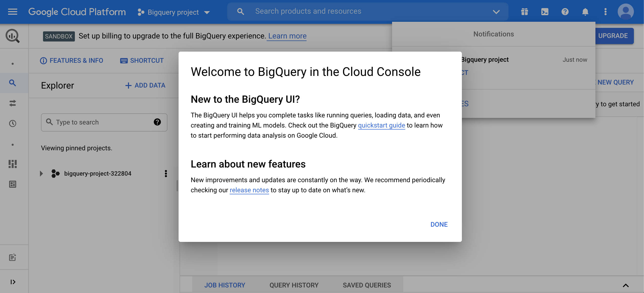The height and width of the screenshot is (293, 644).
Task: Click the 'Just now' notification timestamp
Action: pos(575,60)
